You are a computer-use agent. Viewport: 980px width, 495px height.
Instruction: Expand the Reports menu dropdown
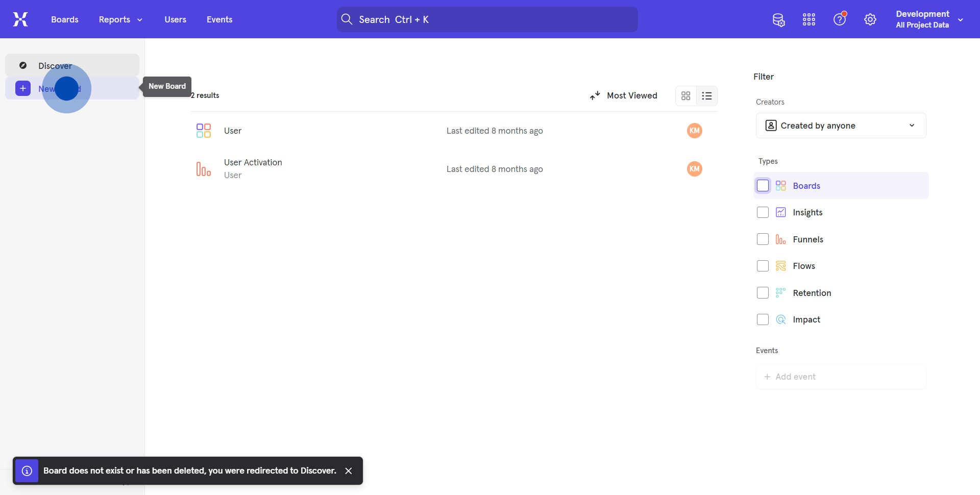pyautogui.click(x=120, y=19)
